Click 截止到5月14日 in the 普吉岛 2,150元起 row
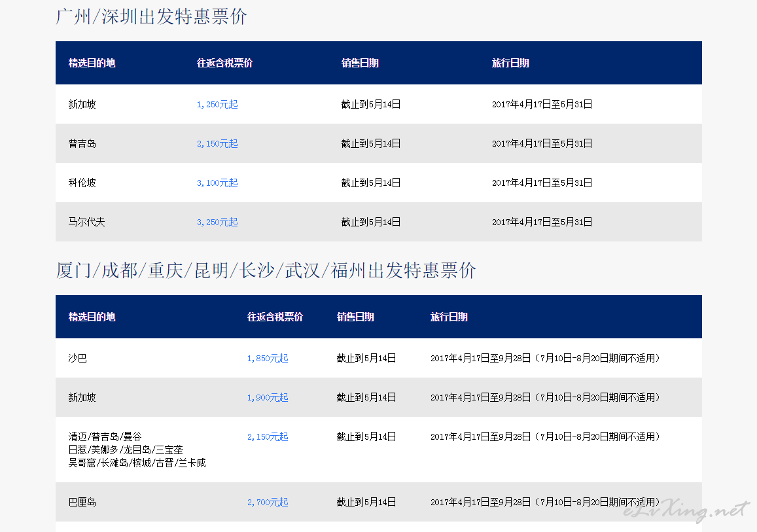Screen dimensions: 757x532 click(371, 143)
